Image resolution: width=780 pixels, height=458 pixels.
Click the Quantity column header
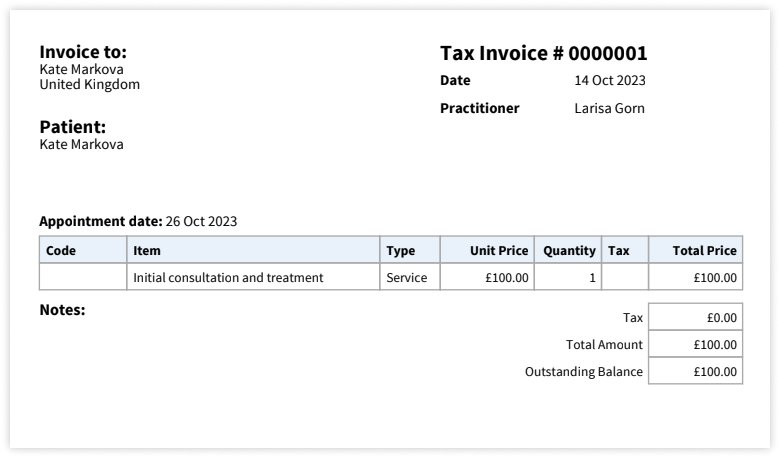569,251
